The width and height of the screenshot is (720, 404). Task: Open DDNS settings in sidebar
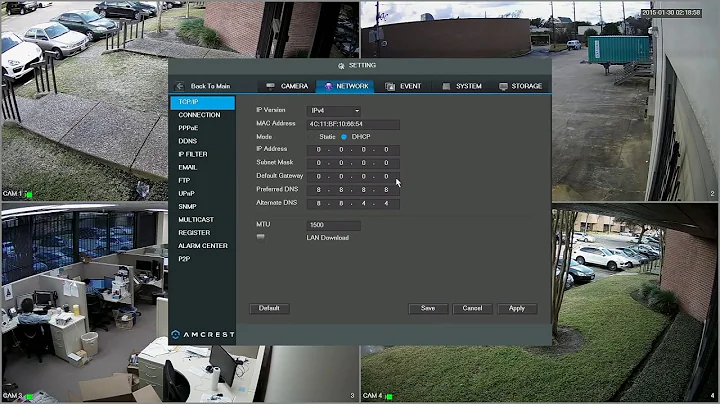(187, 141)
